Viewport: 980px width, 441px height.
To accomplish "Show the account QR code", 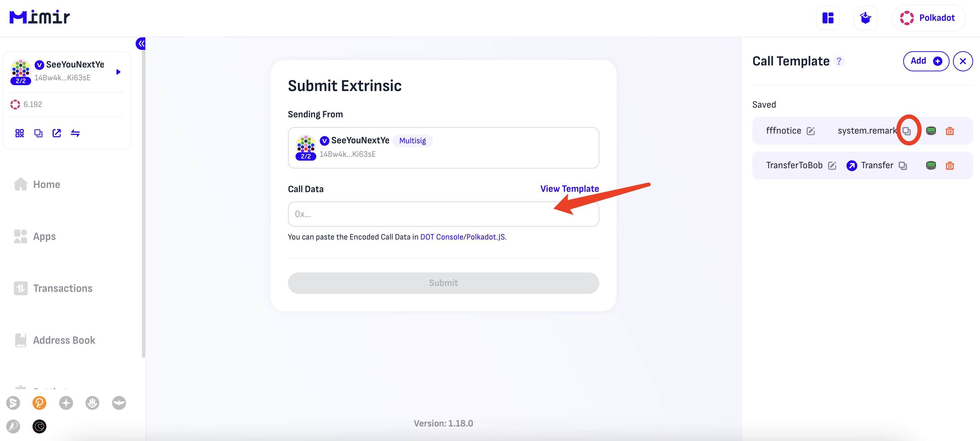I will click(x=19, y=133).
